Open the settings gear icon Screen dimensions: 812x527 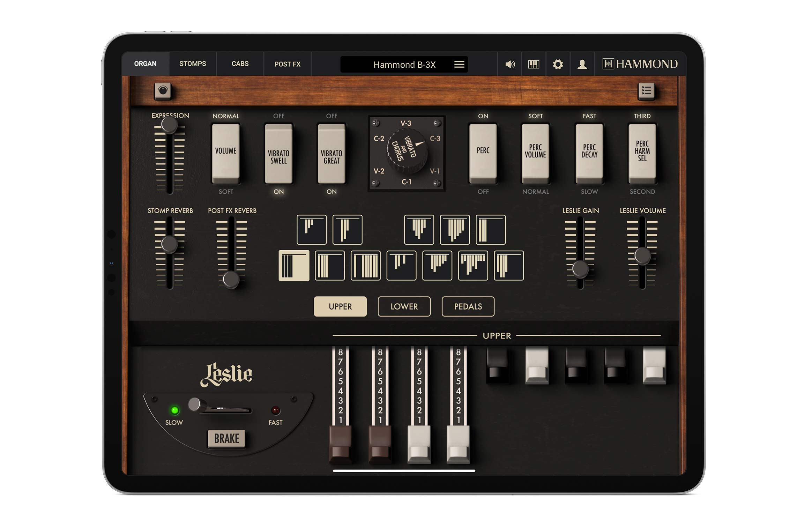coord(558,64)
